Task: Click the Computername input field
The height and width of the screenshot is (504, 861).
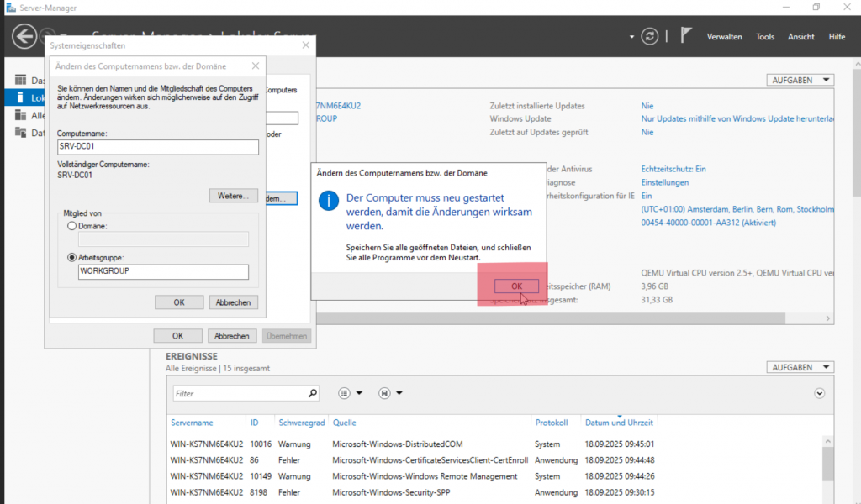Action: (157, 147)
